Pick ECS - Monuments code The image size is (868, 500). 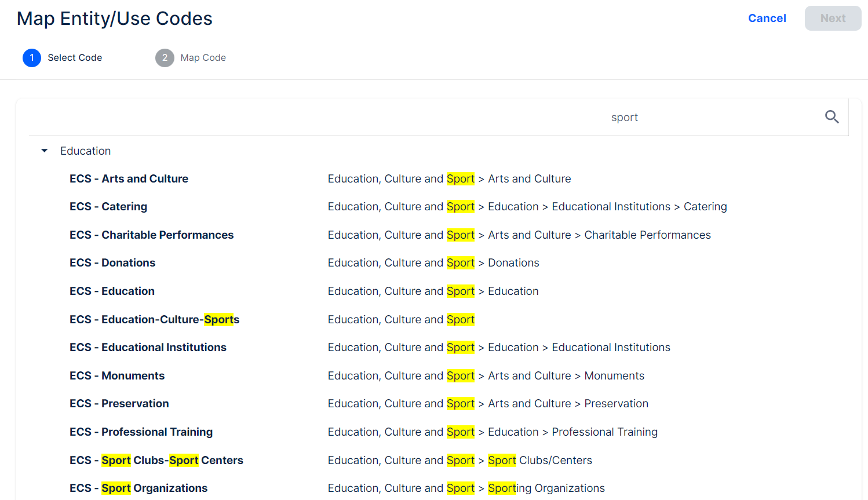point(117,376)
